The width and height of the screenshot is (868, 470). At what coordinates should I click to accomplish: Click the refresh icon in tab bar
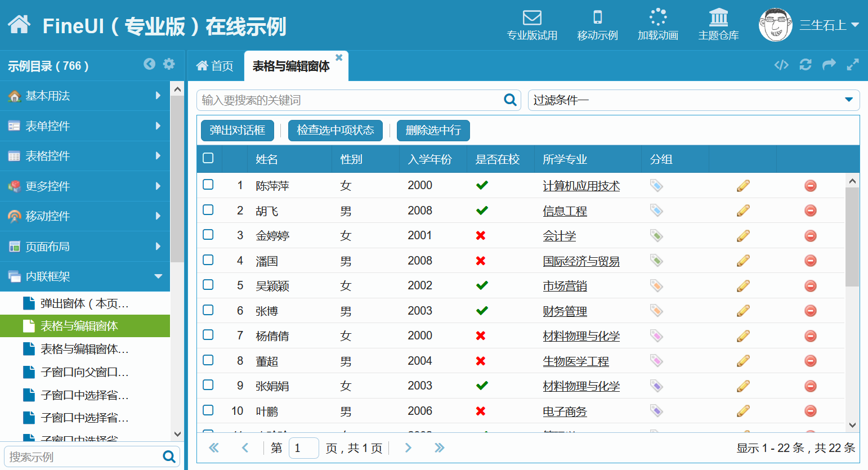pos(806,65)
